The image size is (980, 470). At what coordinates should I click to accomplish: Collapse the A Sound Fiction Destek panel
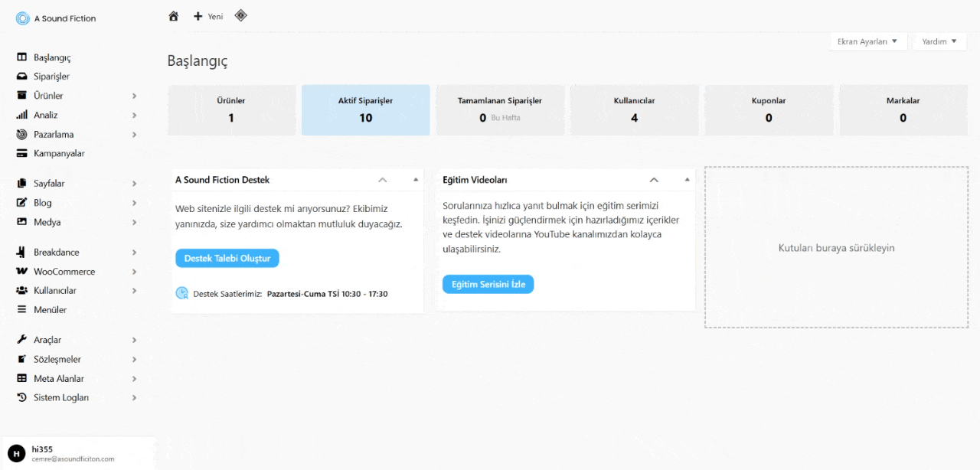tap(382, 179)
